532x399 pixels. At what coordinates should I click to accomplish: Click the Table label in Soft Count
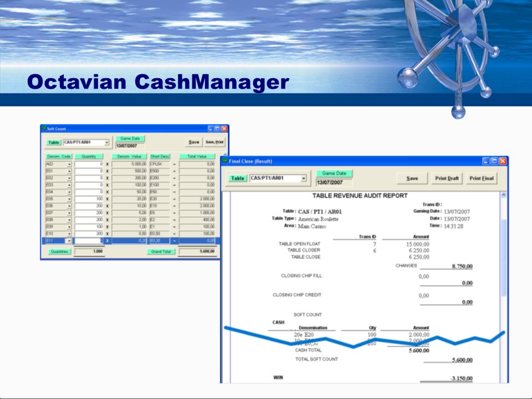point(54,142)
